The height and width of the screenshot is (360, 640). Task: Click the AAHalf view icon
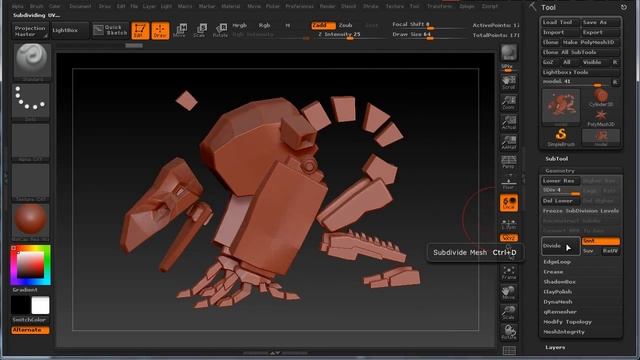tap(509, 142)
